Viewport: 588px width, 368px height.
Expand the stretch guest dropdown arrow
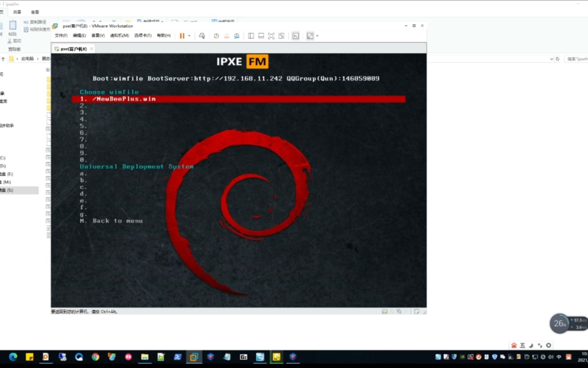click(x=317, y=36)
